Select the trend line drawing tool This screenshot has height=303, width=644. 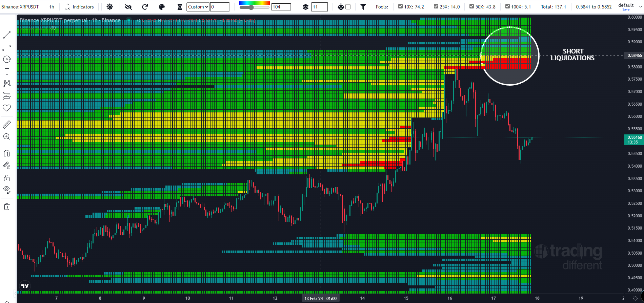point(7,35)
